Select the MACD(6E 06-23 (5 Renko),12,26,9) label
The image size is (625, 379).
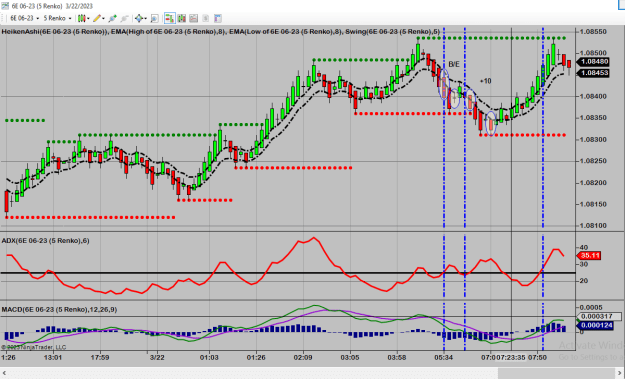click(59, 310)
